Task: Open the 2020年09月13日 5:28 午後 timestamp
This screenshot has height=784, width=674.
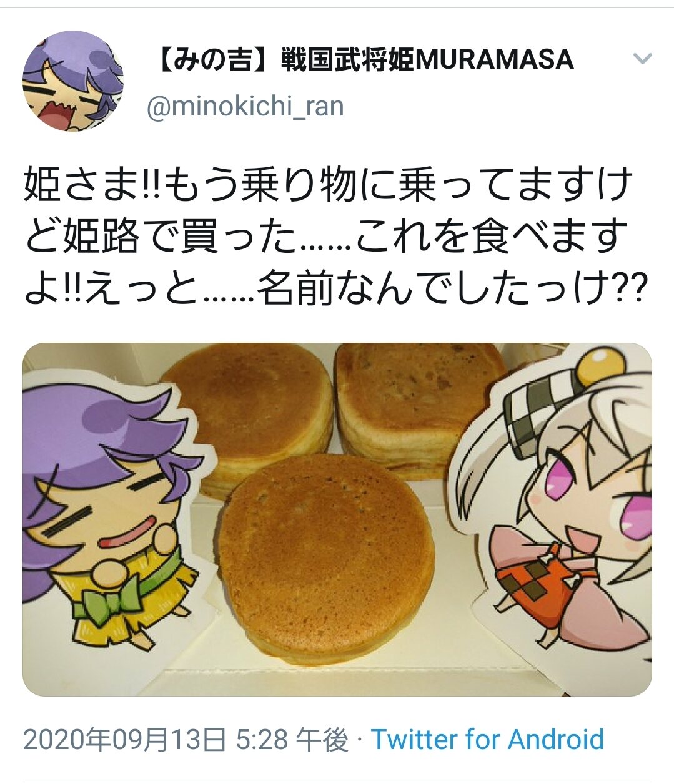Action: pyautogui.click(x=186, y=740)
